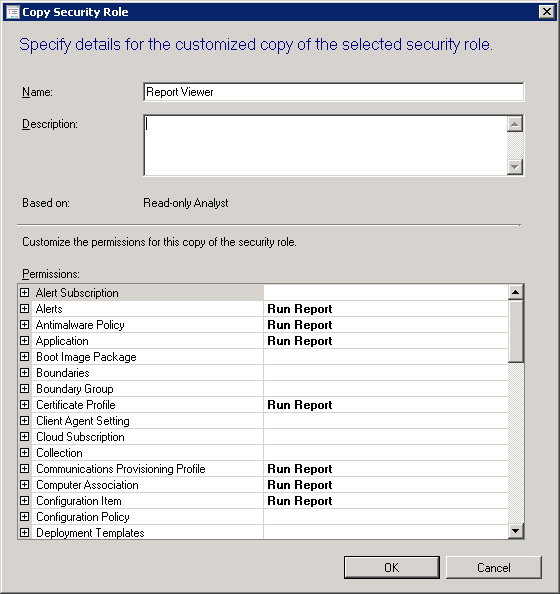
Task: Click into the Name field containing Report Viewer
Action: [x=334, y=92]
